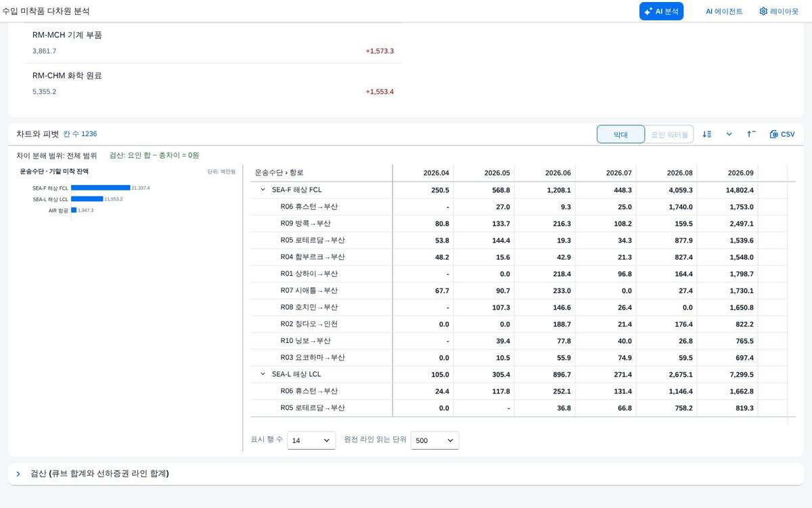Click the 2026.06 column header
Image resolution: width=812 pixels, height=508 pixels.
point(545,173)
